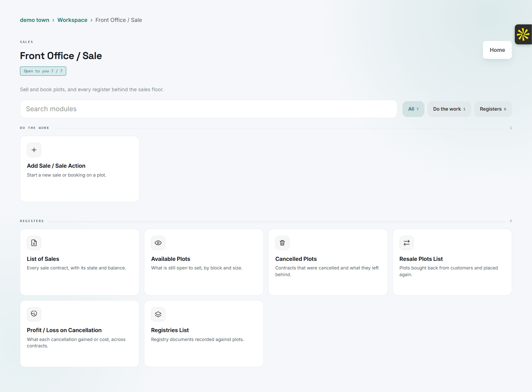Follow the demo town breadcrumb link
Viewport: 532px width, 392px height.
click(35, 20)
